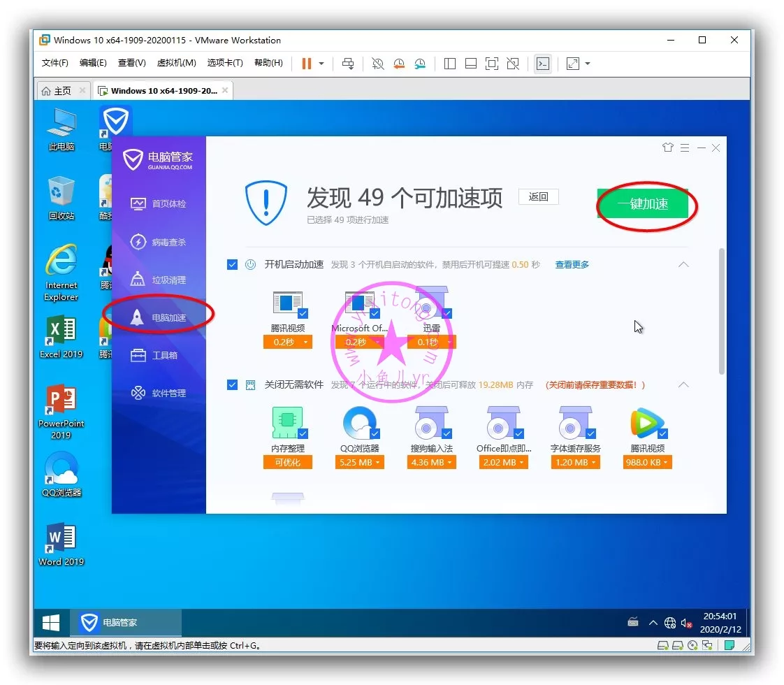784x685 pixels.
Task: Switch to the 主页 tab in VMware
Action: [57, 91]
